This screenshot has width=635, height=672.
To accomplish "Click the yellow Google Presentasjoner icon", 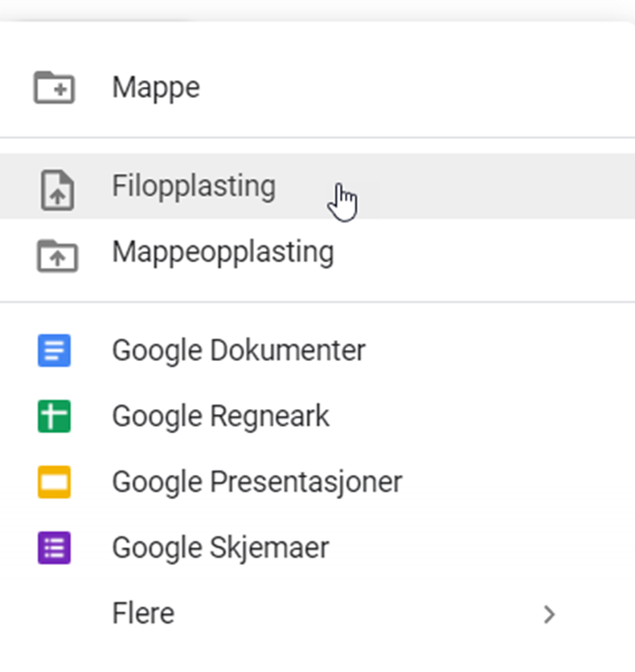I will [x=55, y=481].
